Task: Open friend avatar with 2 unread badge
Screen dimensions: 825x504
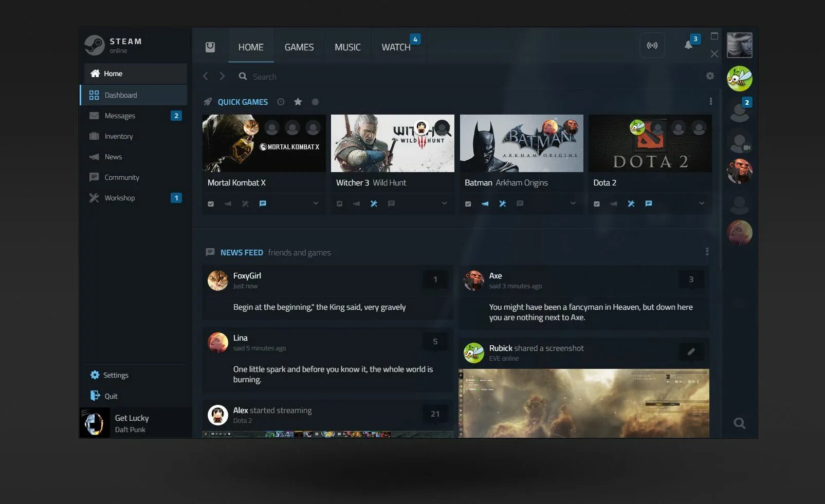Action: (x=740, y=110)
